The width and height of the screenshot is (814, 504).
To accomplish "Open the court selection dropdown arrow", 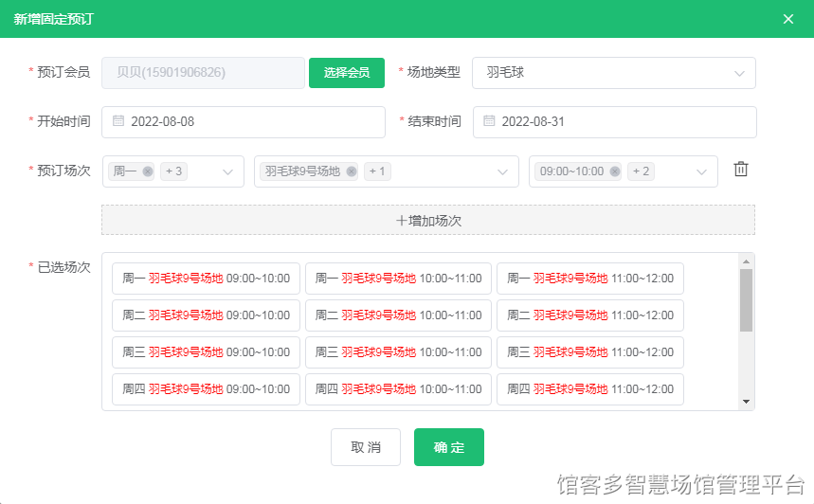I will tap(502, 171).
